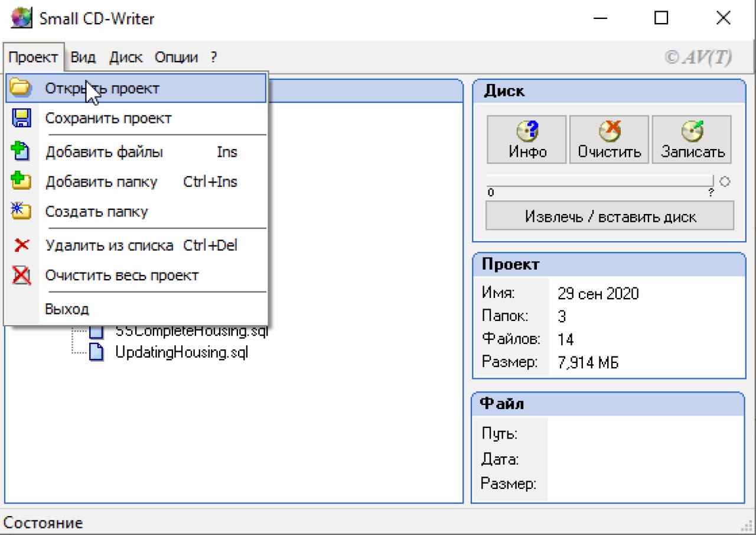Choose Сохранить проект from the menu
This screenshot has height=535, width=756.
[x=136, y=118]
